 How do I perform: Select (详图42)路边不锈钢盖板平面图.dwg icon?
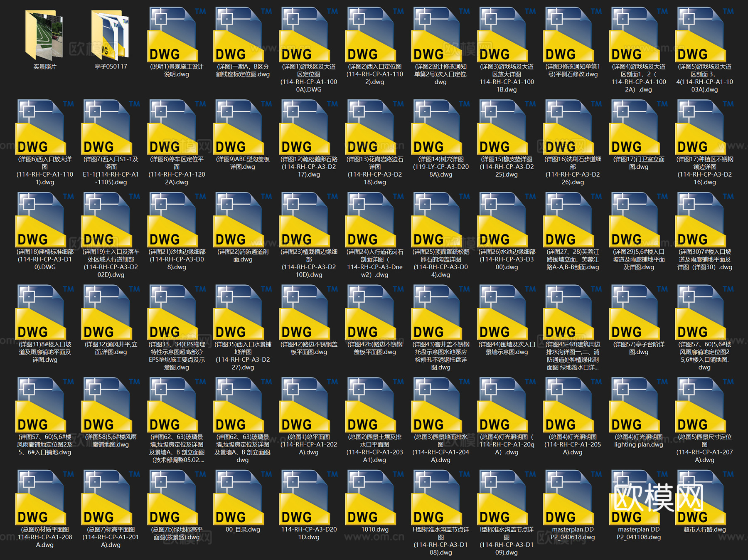point(305,312)
